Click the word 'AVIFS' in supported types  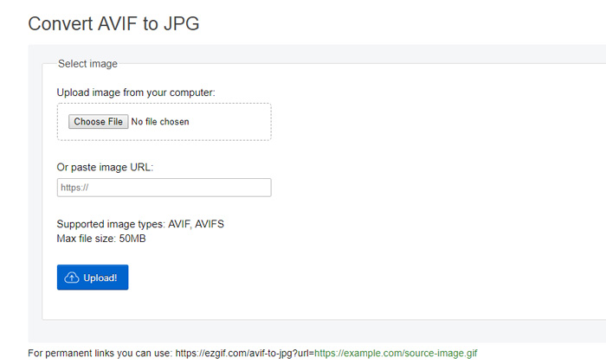click(x=210, y=224)
